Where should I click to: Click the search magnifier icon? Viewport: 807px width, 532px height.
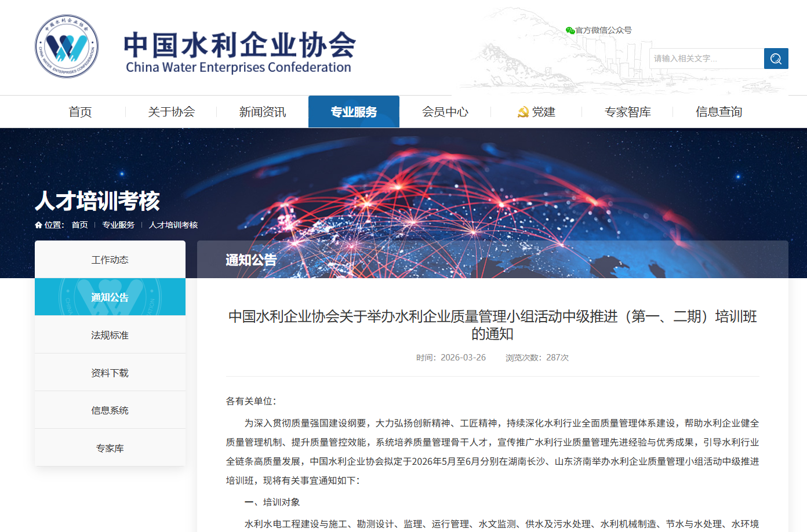pos(776,58)
